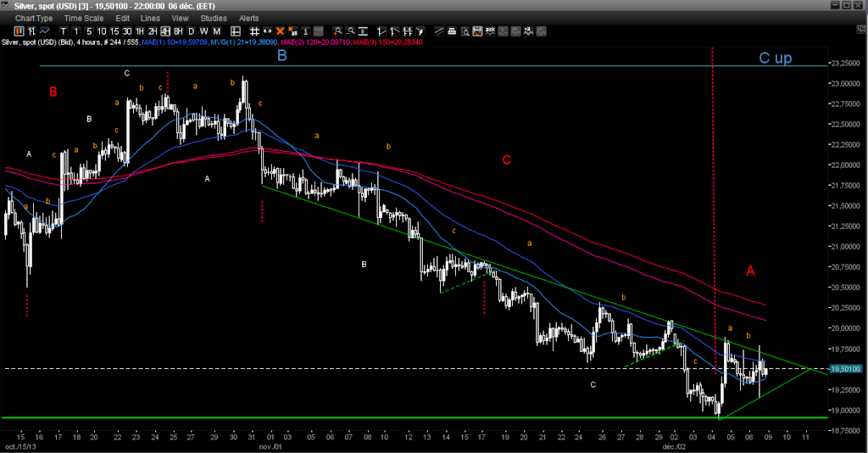
Task: Click the blue 'C up' annotation
Action: pyautogui.click(x=775, y=58)
